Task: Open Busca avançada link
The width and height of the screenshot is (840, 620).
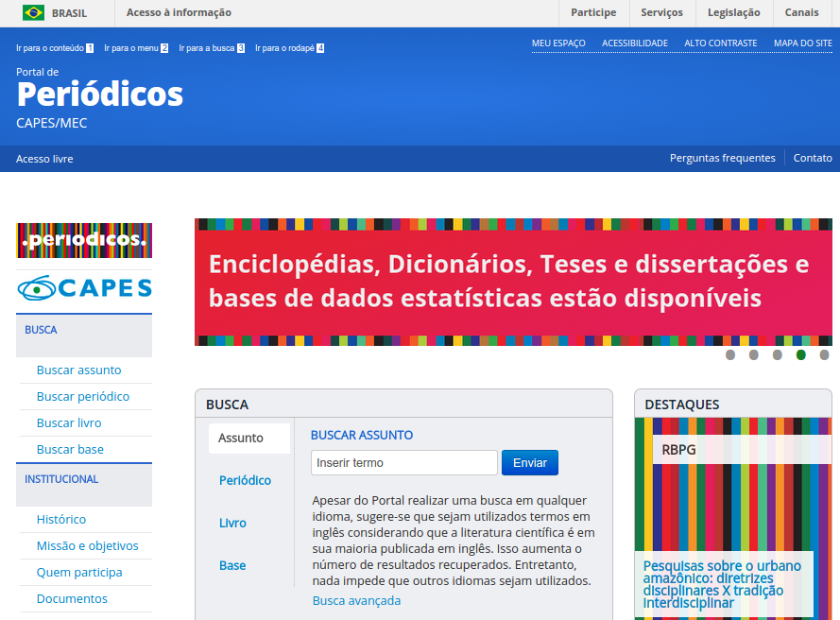Action: click(356, 601)
